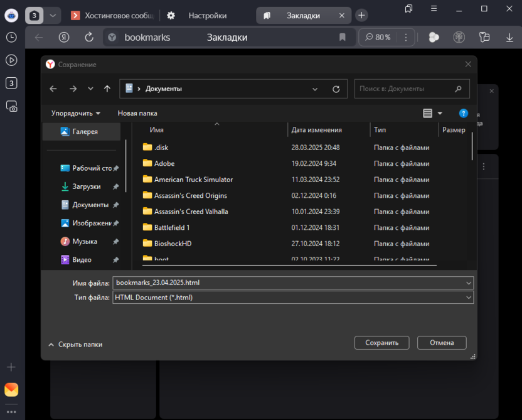
Task: Click the screenshot camera icon in the sidebar
Action: tap(11, 106)
